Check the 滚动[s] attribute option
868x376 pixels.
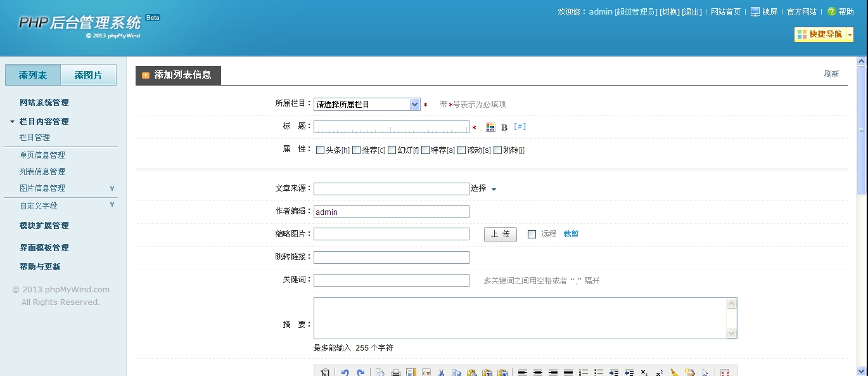click(461, 150)
